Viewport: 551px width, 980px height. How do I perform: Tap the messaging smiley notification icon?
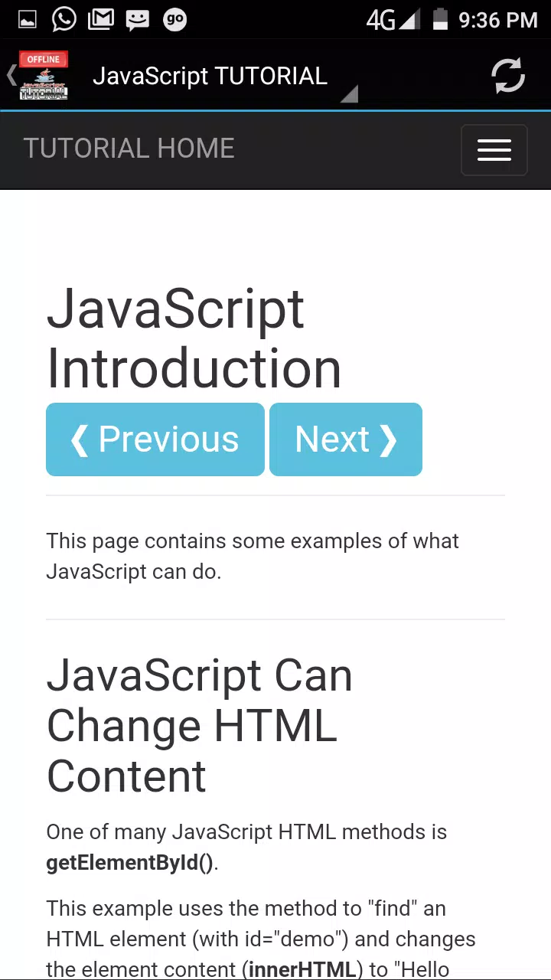pos(138,20)
